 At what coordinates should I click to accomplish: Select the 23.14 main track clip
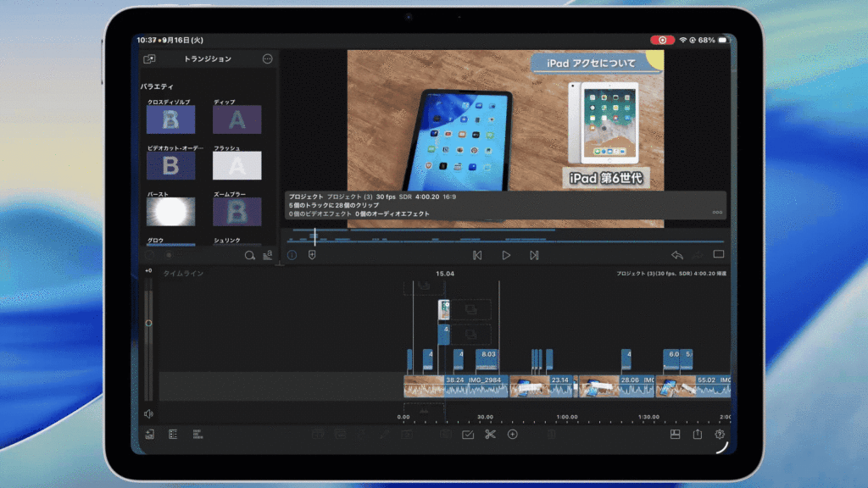point(541,386)
